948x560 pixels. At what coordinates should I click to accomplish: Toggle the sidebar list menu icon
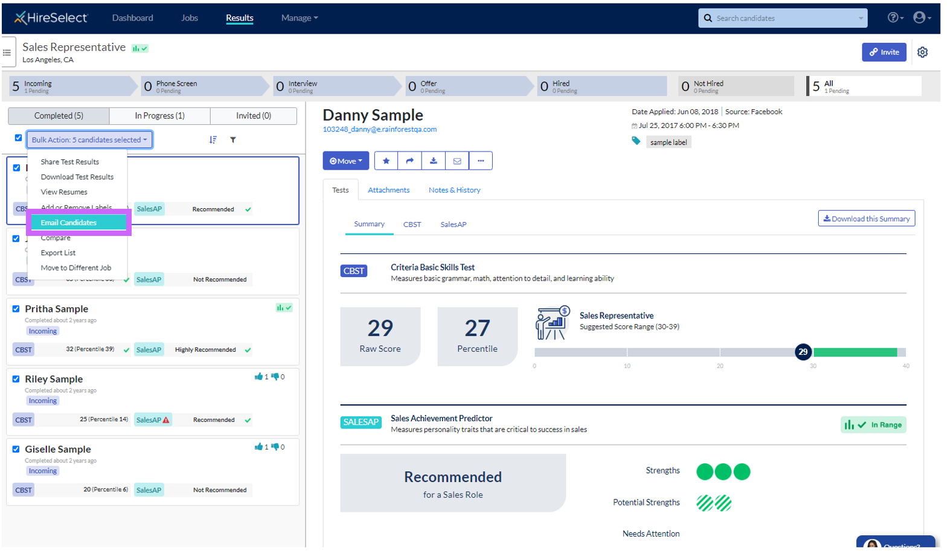click(7, 52)
